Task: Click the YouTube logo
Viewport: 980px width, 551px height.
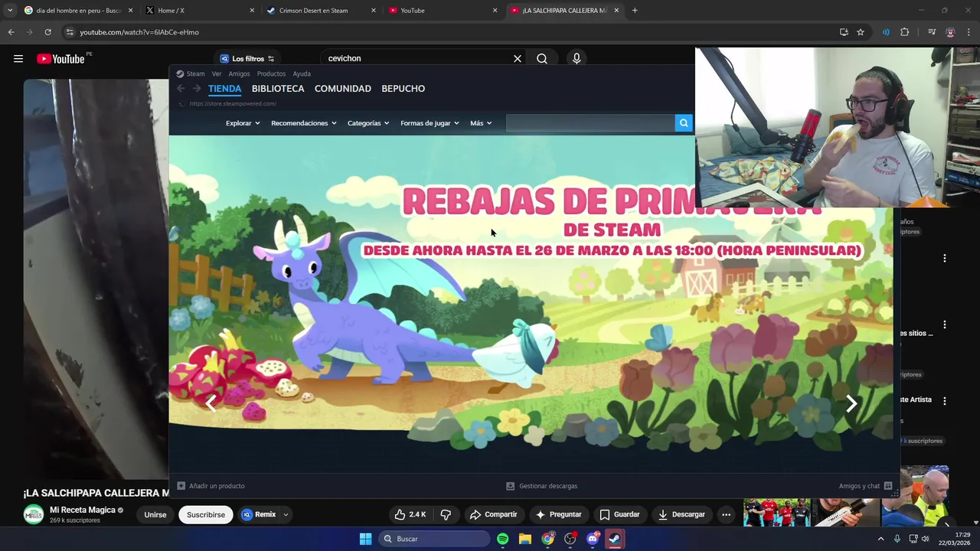Action: tap(60, 59)
